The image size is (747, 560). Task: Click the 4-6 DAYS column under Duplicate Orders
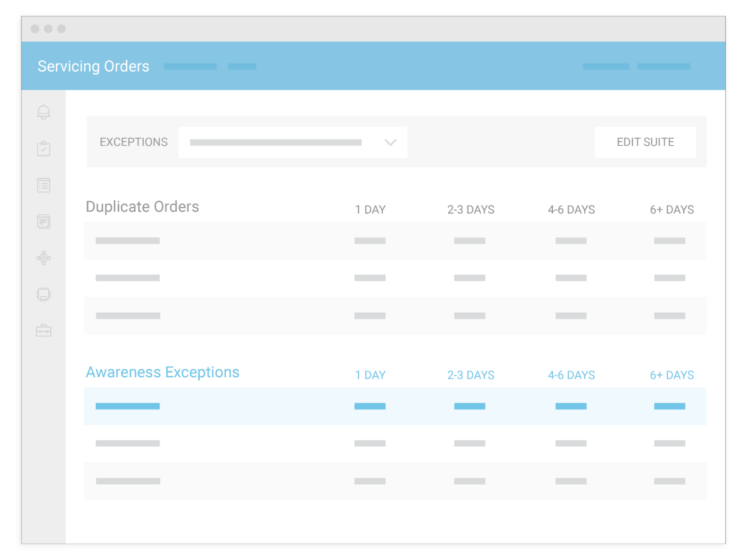pos(571,209)
